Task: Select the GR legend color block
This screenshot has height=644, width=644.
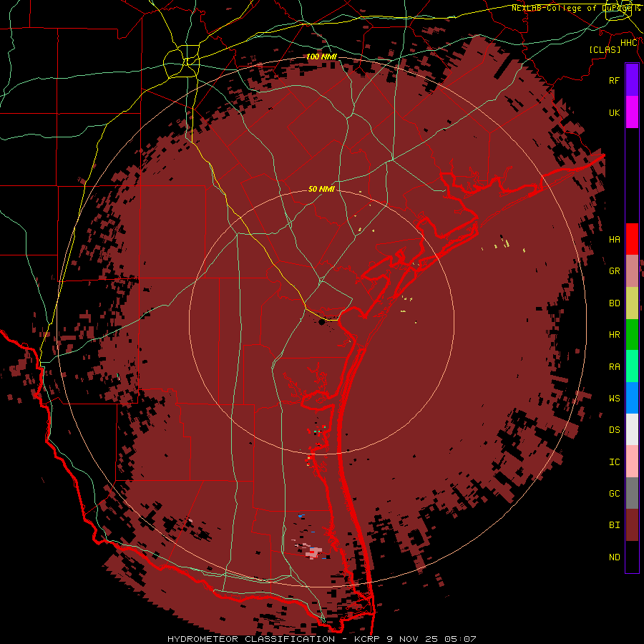Action: coord(632,270)
